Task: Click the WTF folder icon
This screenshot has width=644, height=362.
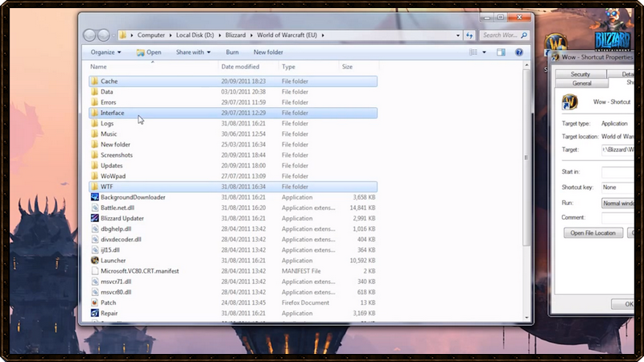Action: [x=94, y=187]
